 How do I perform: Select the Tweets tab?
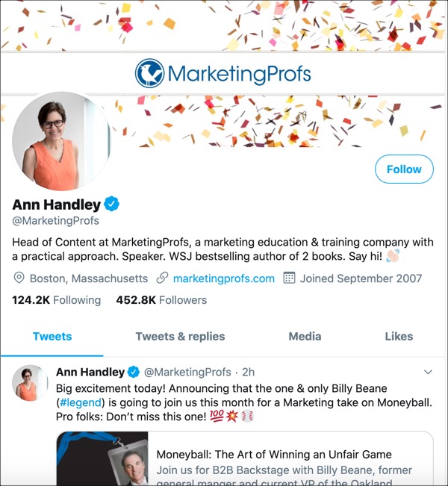tap(52, 337)
